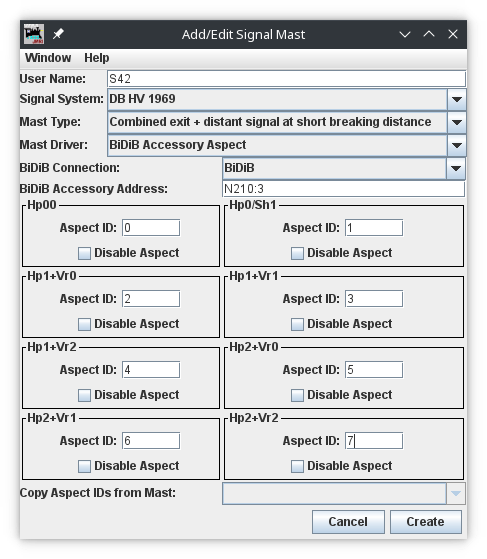Open the Window menu

coord(48,58)
